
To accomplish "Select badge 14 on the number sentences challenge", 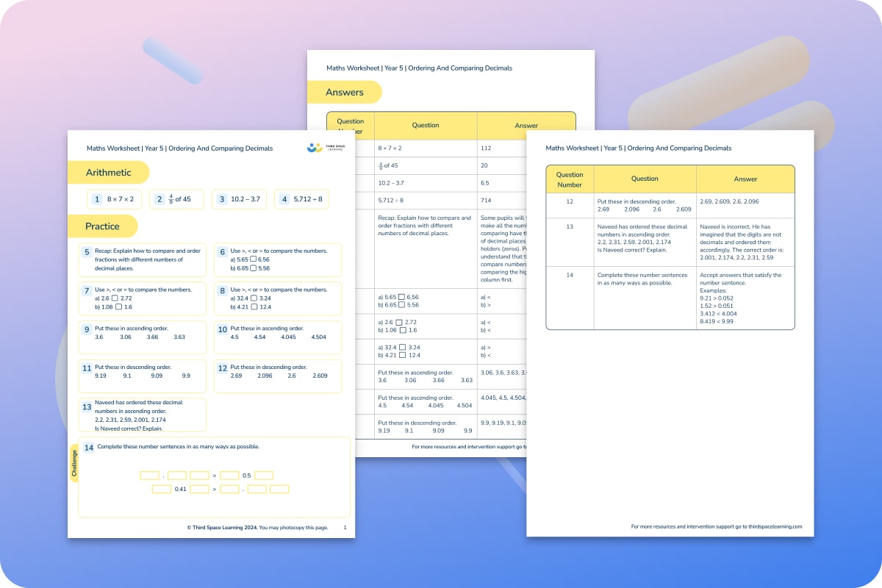I will coord(88,447).
